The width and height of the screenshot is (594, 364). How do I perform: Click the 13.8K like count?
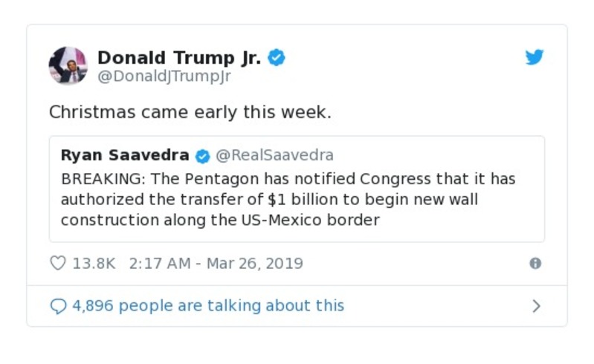tap(94, 263)
